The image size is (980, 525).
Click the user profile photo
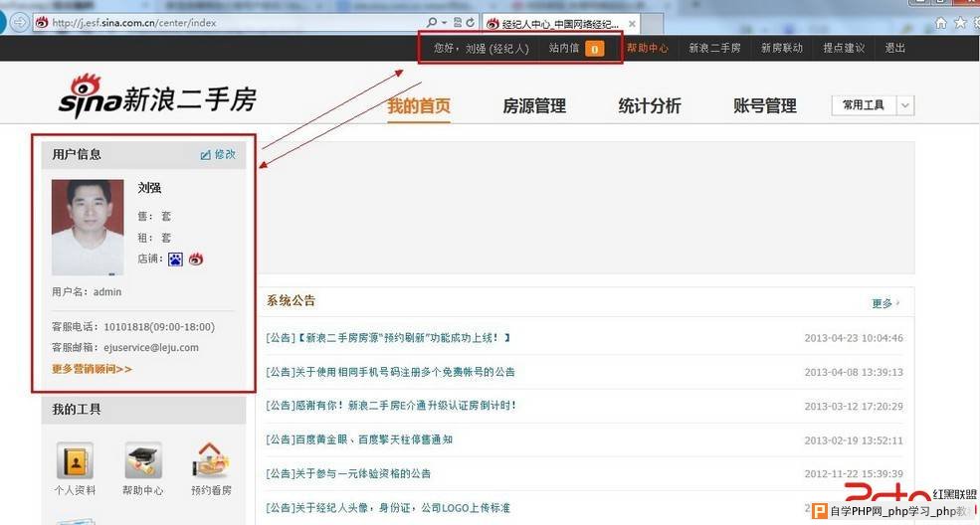[88, 228]
